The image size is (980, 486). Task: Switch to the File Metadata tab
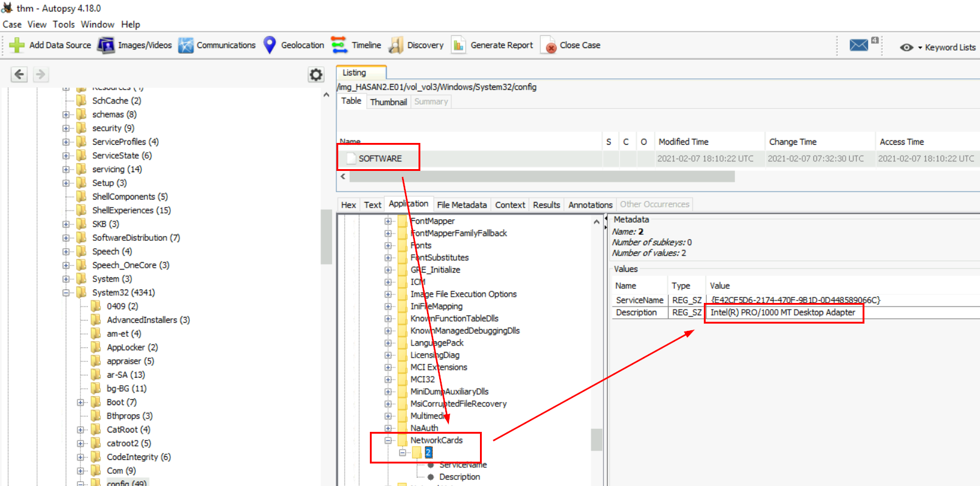coord(462,205)
